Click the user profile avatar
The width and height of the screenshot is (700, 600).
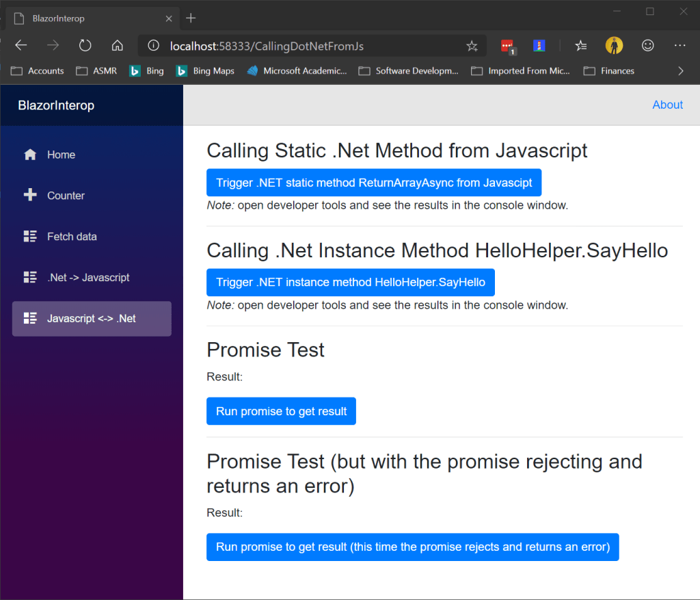pos(614,46)
